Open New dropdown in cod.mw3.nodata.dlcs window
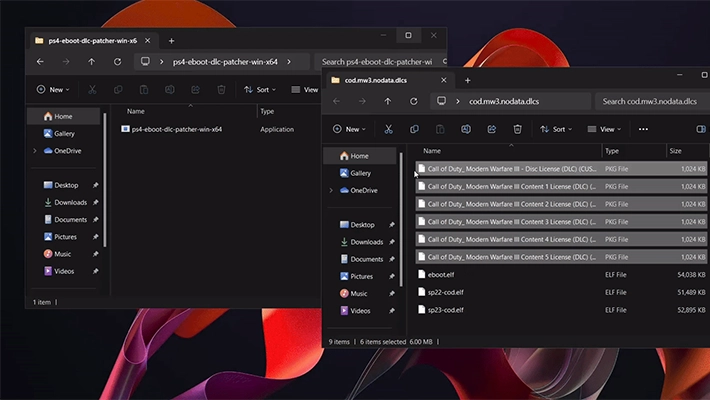The image size is (710, 400). pos(349,129)
